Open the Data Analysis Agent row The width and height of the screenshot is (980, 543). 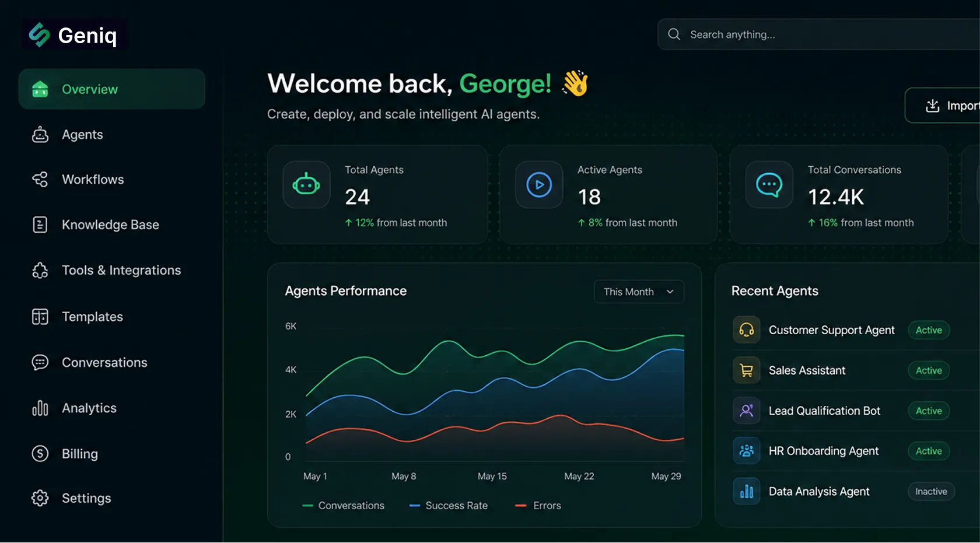(x=856, y=492)
